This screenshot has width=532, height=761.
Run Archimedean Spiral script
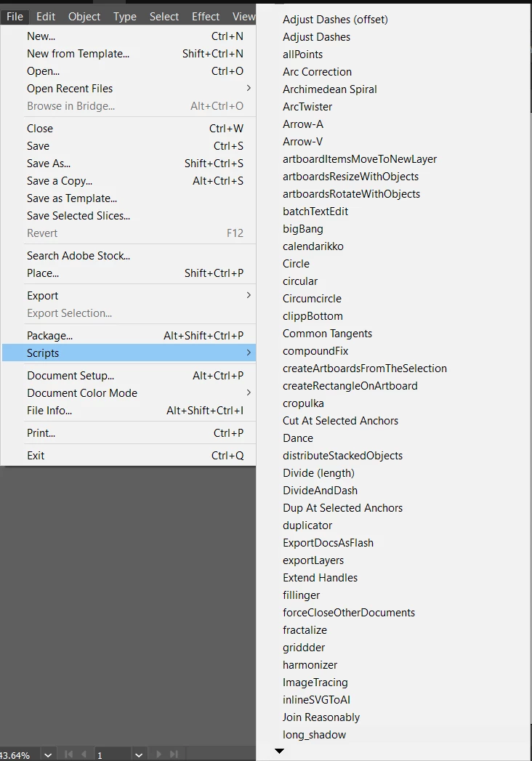point(329,89)
